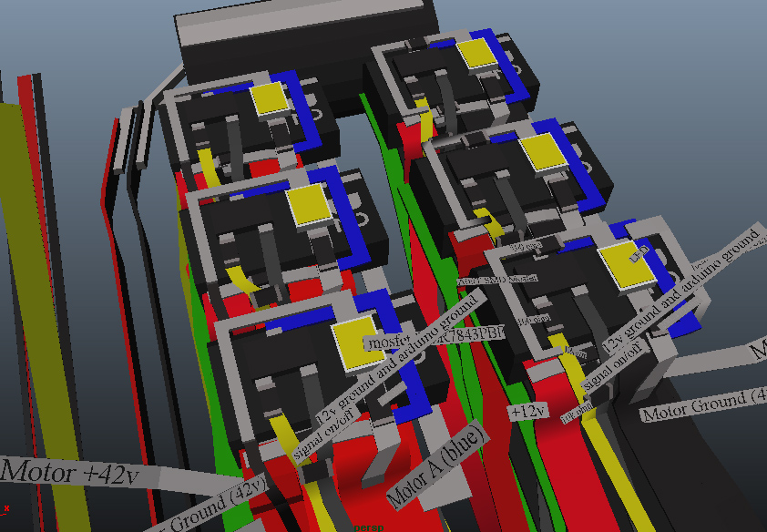The width and height of the screenshot is (767, 532).
Task: Select the 'persp' camera label at the bottom
Action: [x=364, y=527]
